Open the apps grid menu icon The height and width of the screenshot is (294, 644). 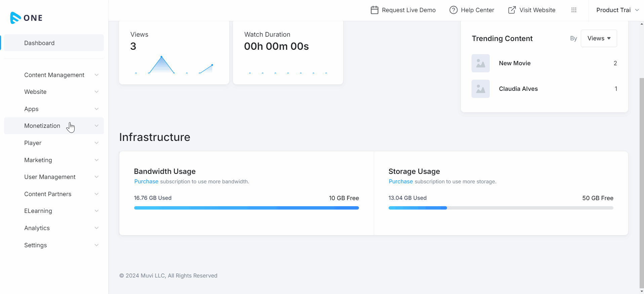574,10
